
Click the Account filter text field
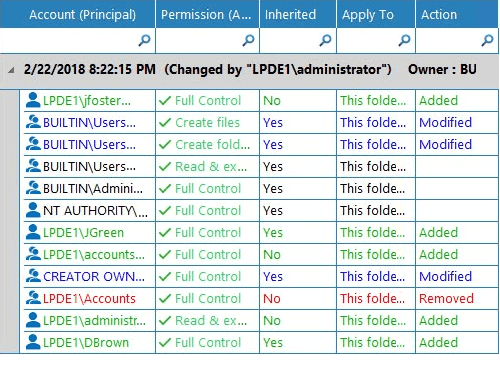[69, 41]
